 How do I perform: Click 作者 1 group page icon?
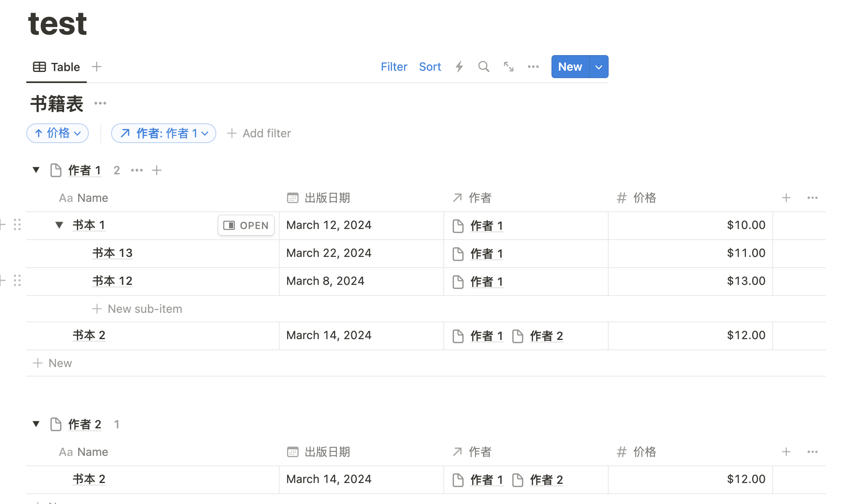coord(56,170)
